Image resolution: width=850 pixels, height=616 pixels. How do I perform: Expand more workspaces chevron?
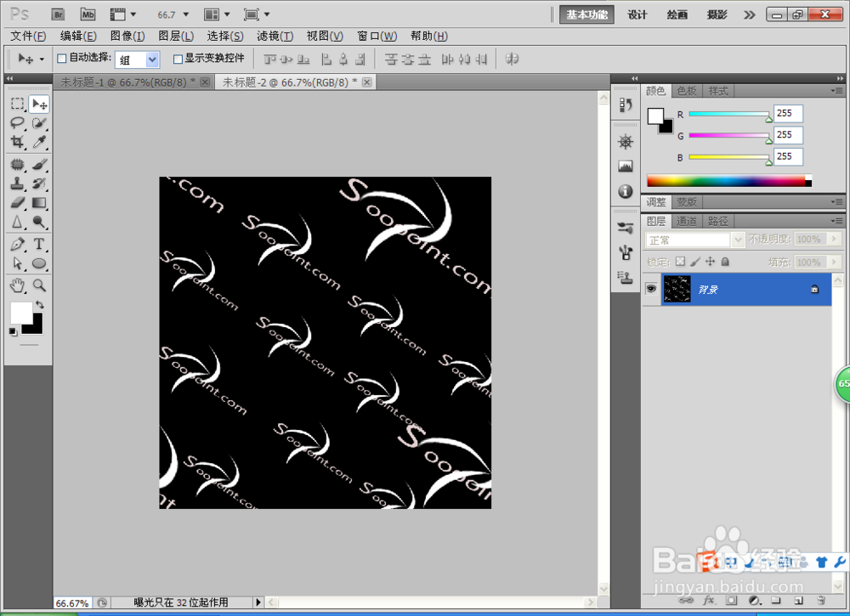pyautogui.click(x=749, y=14)
